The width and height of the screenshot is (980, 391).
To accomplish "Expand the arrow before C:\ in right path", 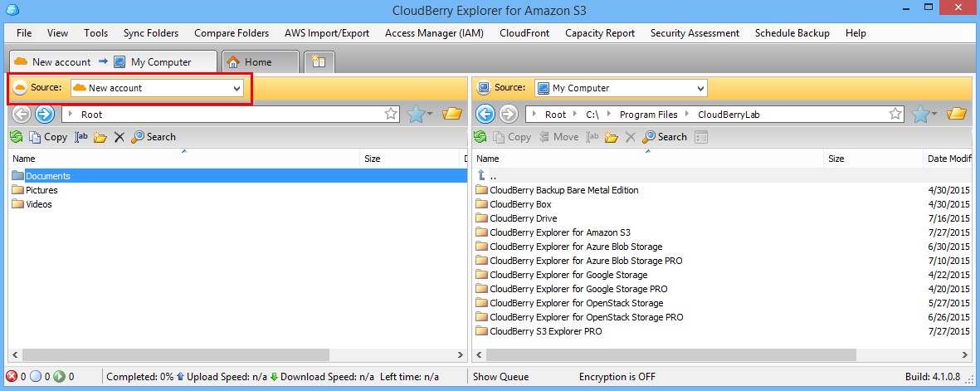I will 575,115.
